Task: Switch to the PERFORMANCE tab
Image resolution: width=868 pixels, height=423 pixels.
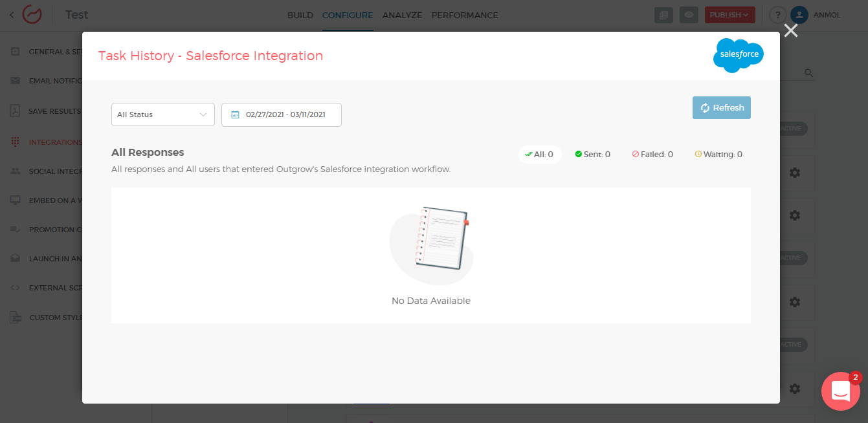Action: 465,15
